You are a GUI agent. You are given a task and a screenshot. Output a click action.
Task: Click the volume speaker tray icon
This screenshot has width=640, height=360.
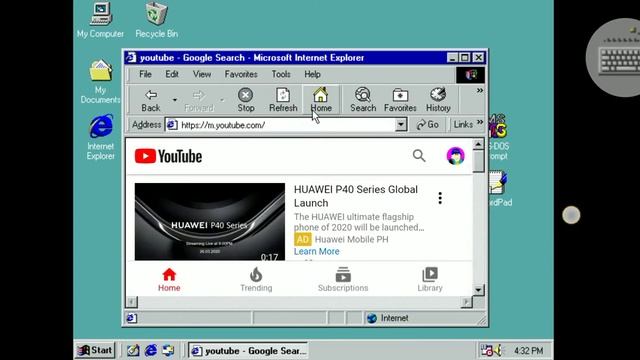coord(498,351)
